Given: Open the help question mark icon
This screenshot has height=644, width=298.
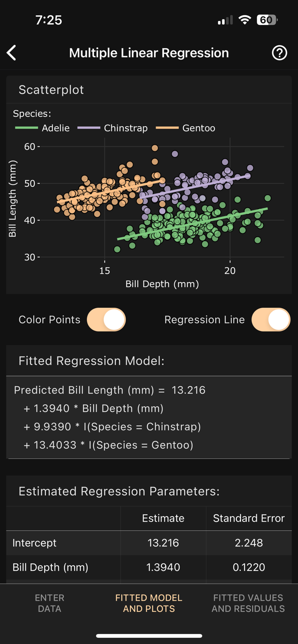Looking at the screenshot, I should 279,52.
